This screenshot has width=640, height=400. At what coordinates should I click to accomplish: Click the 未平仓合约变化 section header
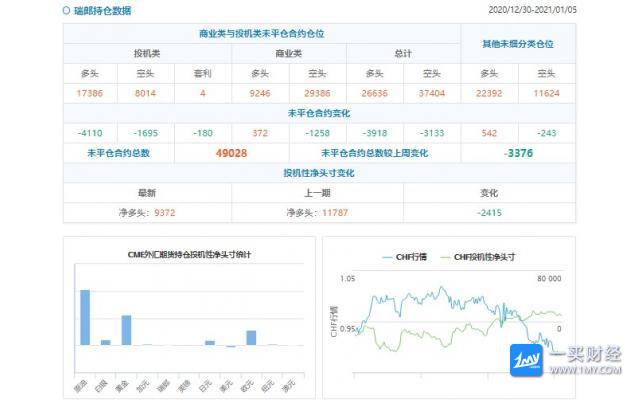click(319, 113)
